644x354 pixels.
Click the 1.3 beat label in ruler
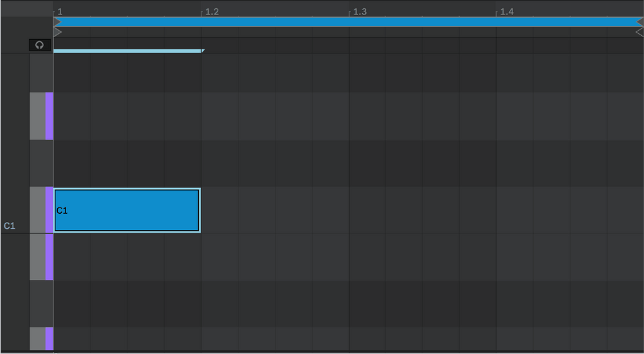[x=360, y=11]
